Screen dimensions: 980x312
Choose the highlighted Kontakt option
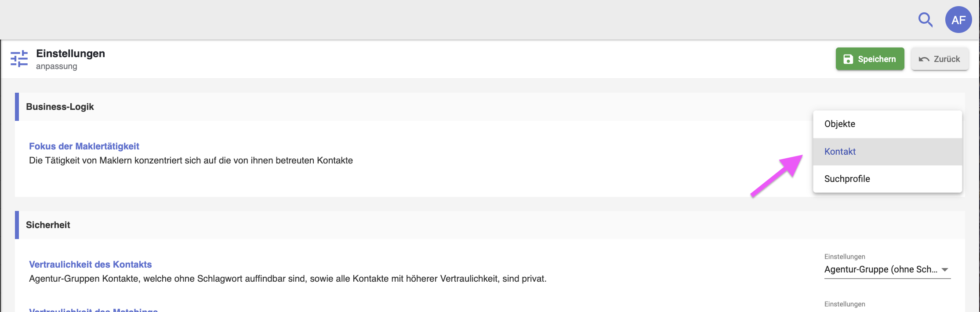tap(887, 152)
